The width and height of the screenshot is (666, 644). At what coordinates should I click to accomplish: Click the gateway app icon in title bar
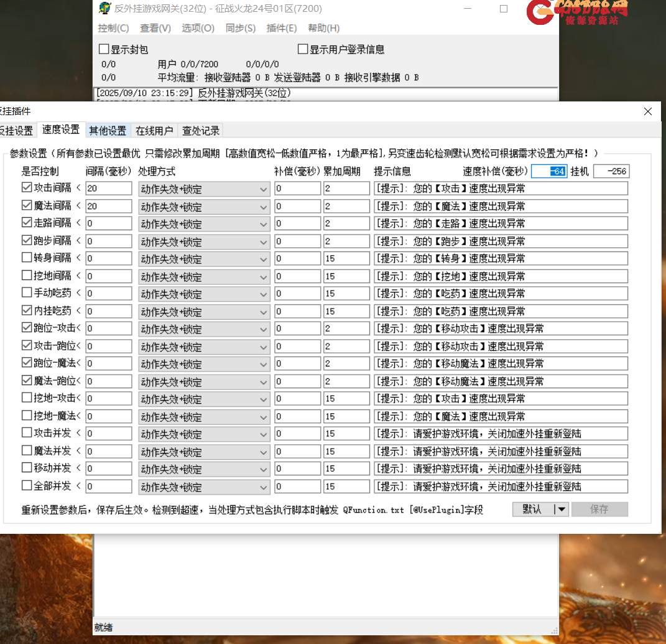[x=105, y=9]
